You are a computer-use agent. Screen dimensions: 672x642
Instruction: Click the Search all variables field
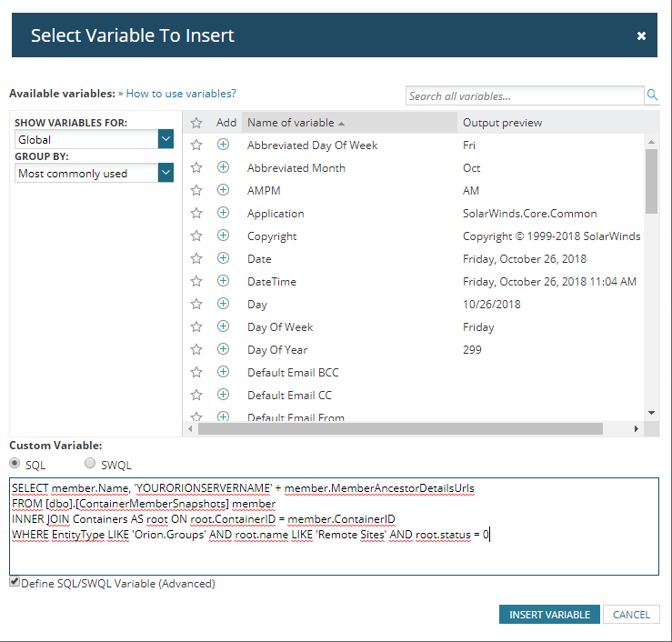525,95
